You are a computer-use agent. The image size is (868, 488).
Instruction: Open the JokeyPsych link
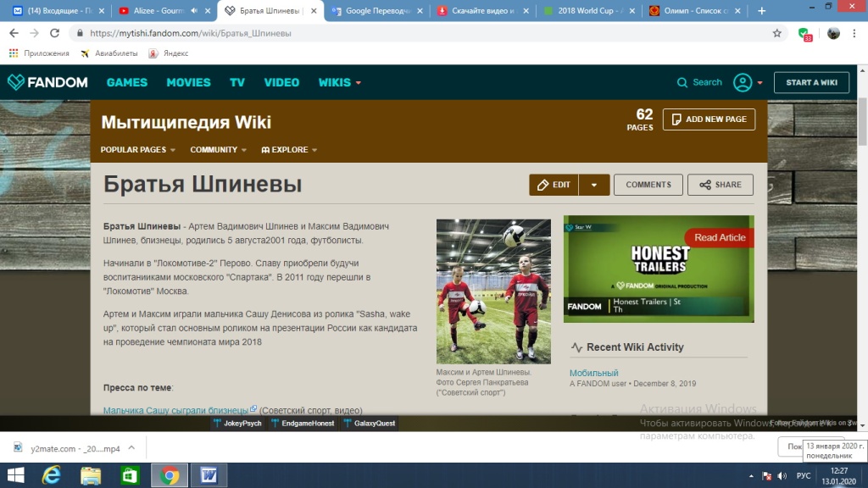(237, 424)
